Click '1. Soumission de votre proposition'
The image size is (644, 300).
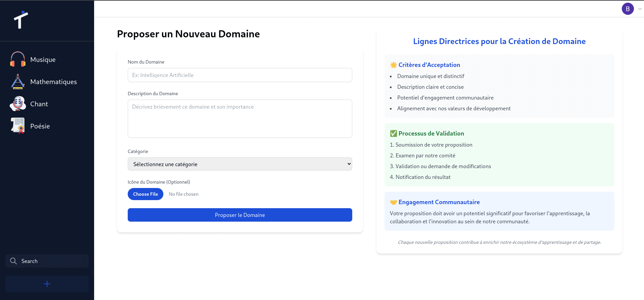tap(431, 145)
